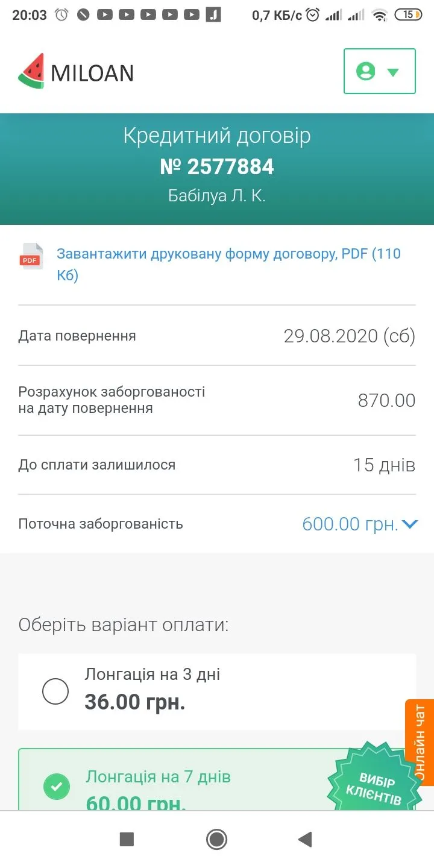Click the repayment date 29.08.2020 row
The height and width of the screenshot is (868, 434).
217,336
